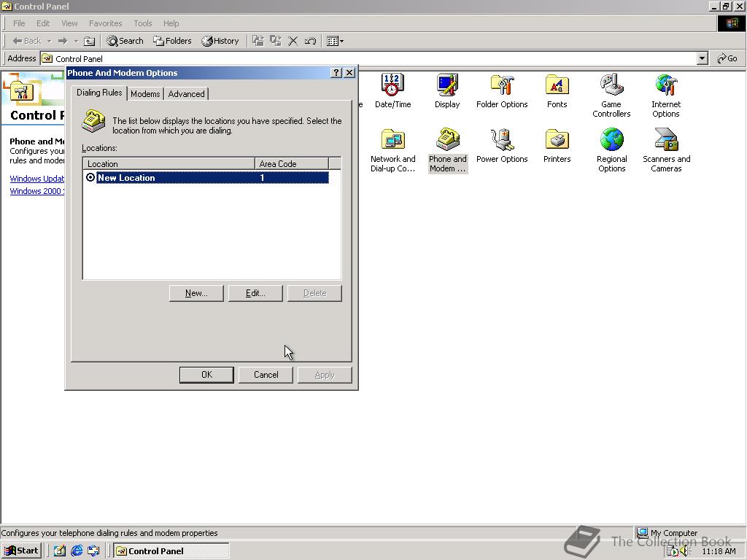Click the telephone icon in dialog
The width and height of the screenshot is (747, 560).
pyautogui.click(x=93, y=120)
